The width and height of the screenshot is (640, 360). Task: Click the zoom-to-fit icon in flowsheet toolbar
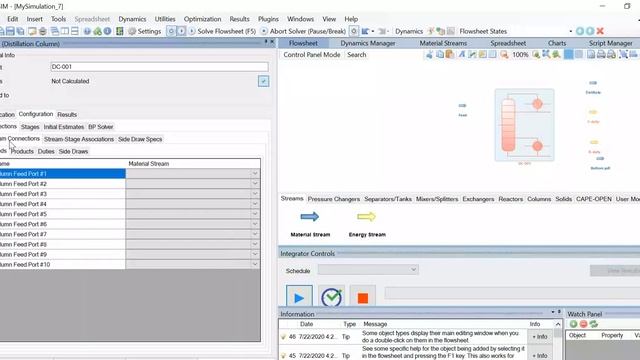tap(546, 54)
